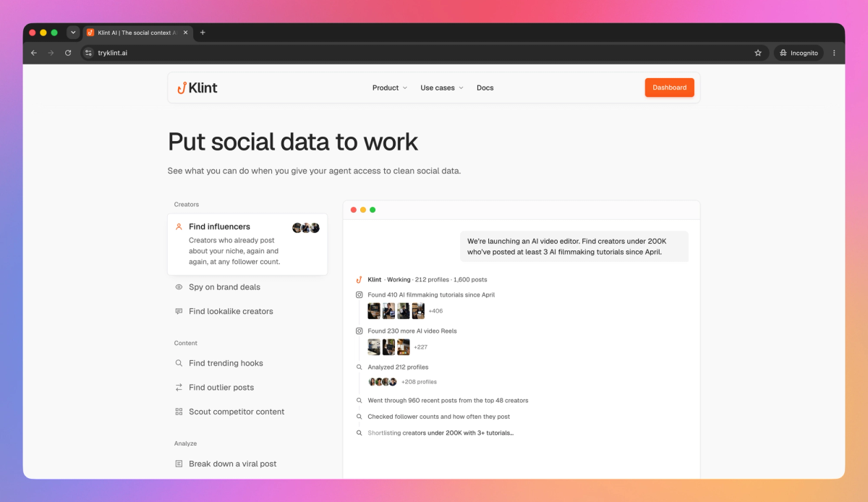This screenshot has height=502, width=868.
Task: Click the grid icon beside Scout competitor content
Action: pyautogui.click(x=179, y=412)
